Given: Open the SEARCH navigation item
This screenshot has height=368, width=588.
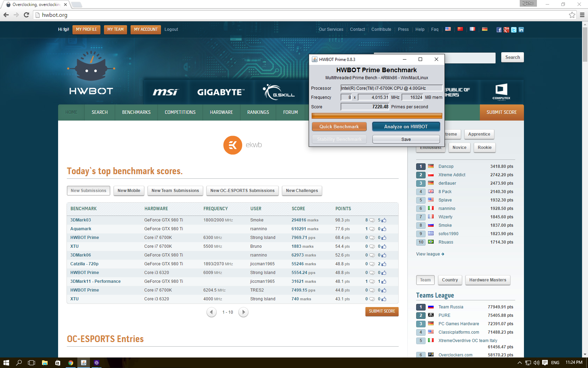Looking at the screenshot, I should [x=100, y=112].
